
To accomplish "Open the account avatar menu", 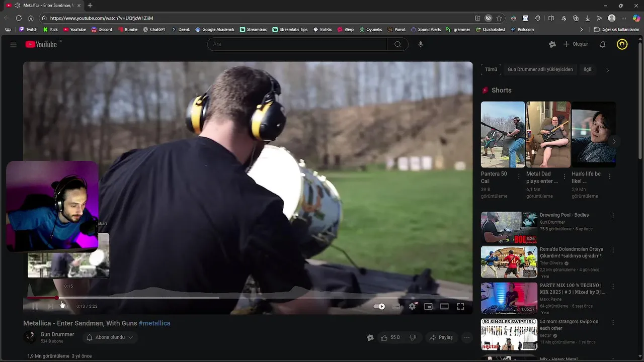I will pos(622,44).
